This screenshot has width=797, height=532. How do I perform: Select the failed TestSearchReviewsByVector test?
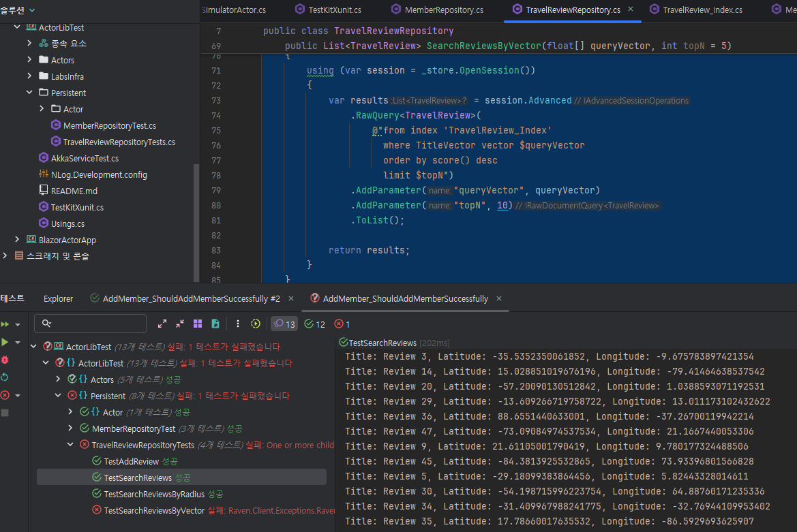tap(154, 510)
